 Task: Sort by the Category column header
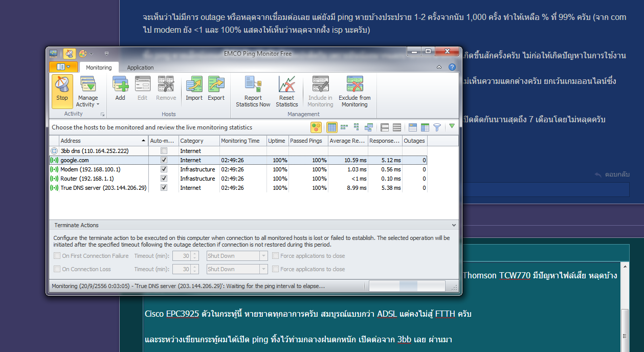coord(199,141)
